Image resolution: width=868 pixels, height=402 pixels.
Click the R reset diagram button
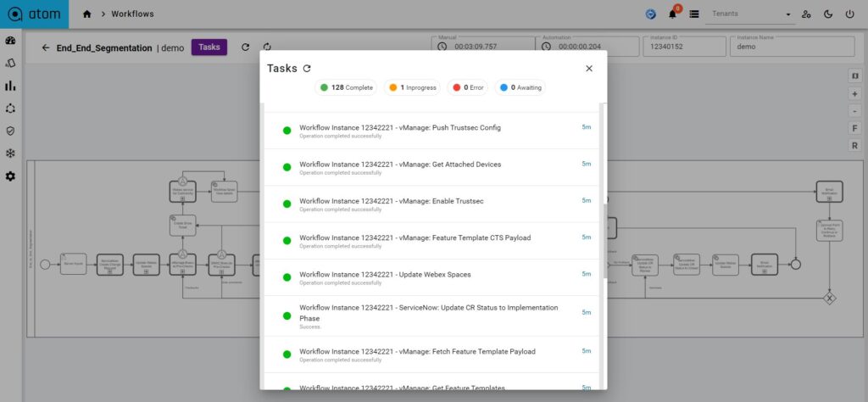point(854,146)
